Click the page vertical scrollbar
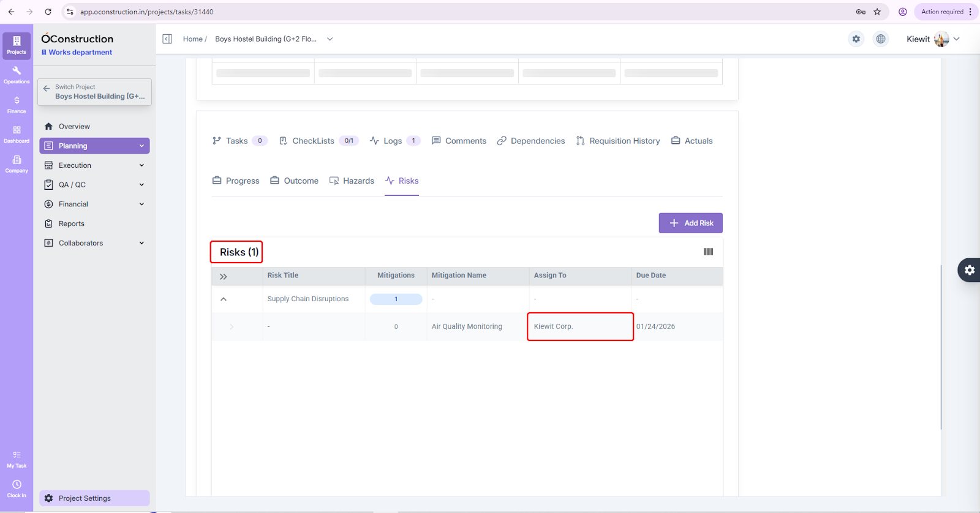 tap(941, 346)
